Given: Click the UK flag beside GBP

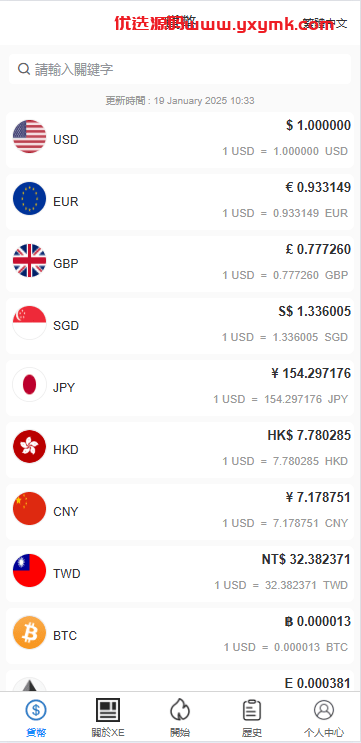Looking at the screenshot, I should (x=29, y=261).
